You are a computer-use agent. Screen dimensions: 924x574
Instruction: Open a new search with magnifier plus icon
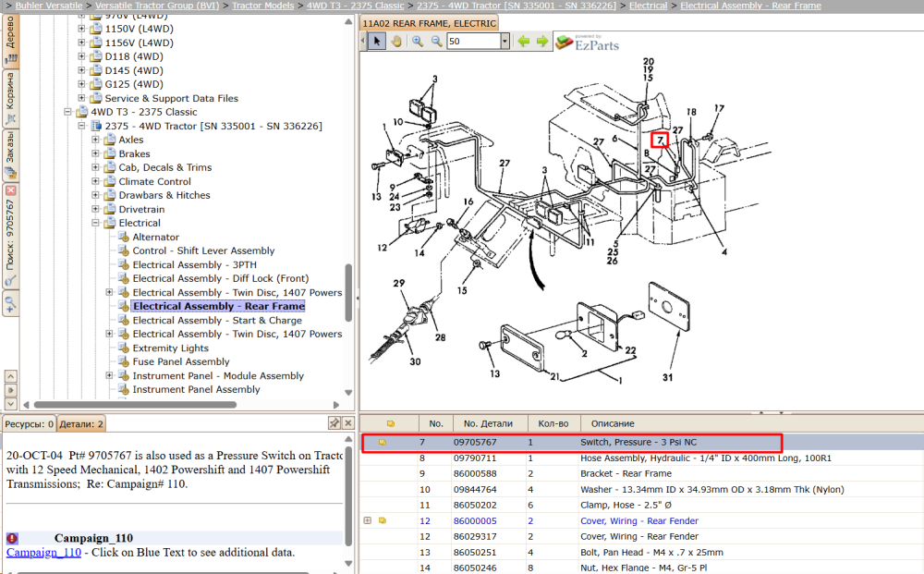click(x=10, y=305)
